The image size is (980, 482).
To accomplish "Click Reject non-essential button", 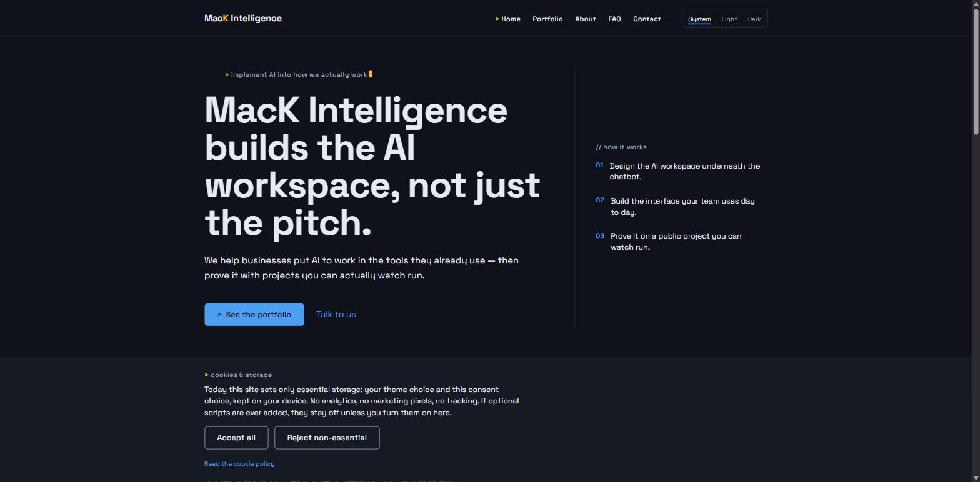I will [327, 438].
